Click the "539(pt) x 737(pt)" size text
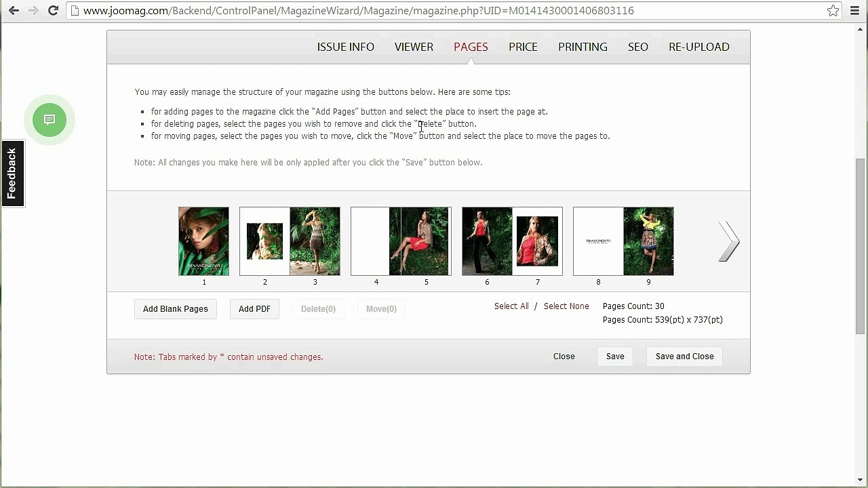The image size is (868, 488). tap(689, 320)
